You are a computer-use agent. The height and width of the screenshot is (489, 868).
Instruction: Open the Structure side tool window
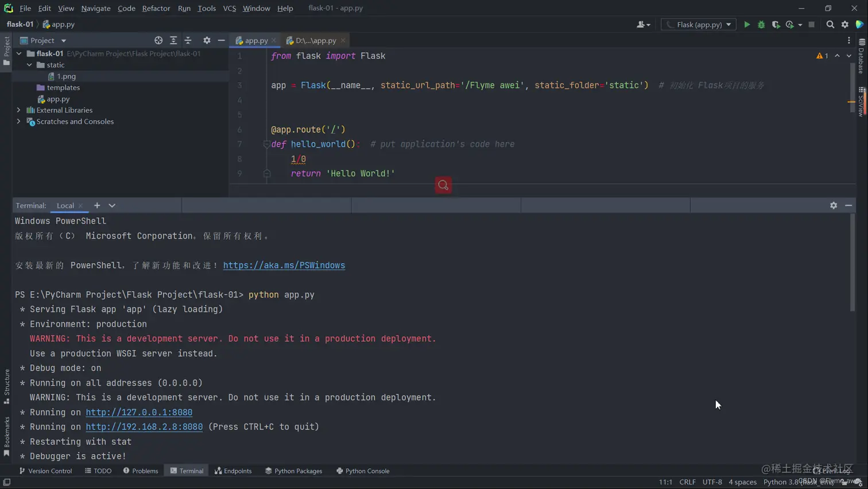pyautogui.click(x=6, y=386)
